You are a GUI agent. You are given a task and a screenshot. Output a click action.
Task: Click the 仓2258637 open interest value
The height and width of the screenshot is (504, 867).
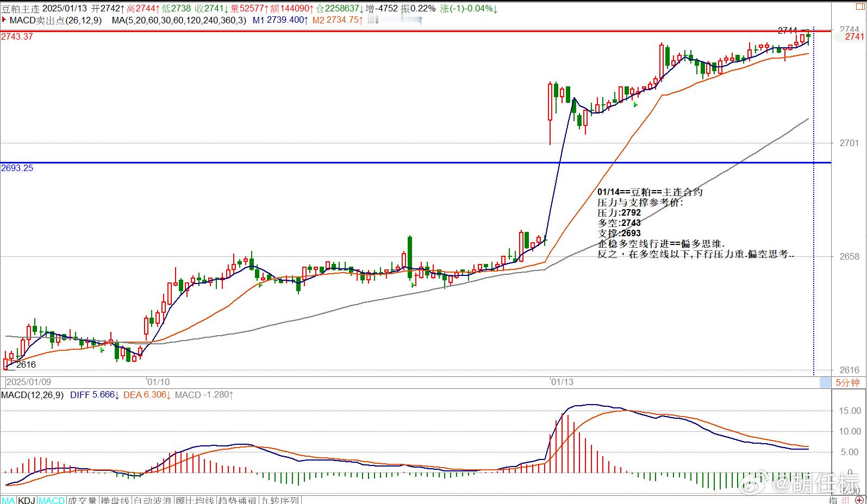point(340,8)
